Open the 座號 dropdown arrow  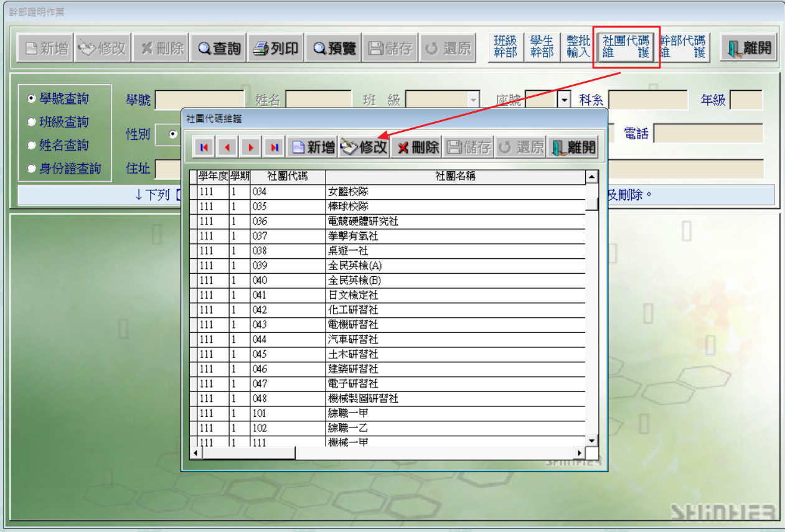(565, 100)
